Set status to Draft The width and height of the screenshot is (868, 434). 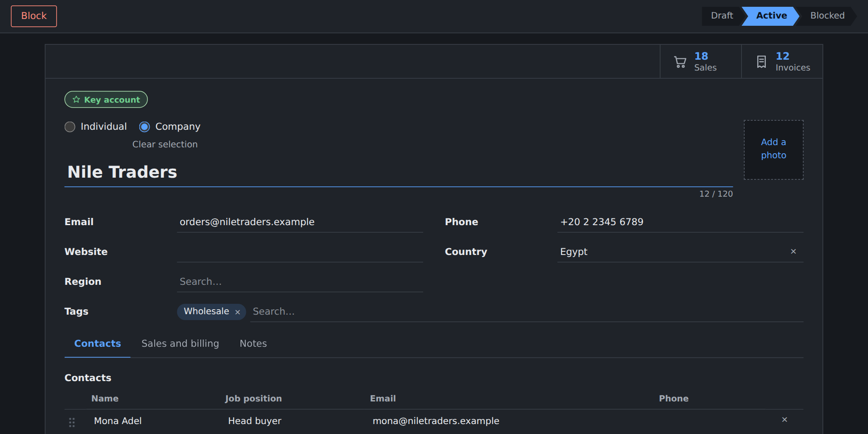tap(722, 16)
